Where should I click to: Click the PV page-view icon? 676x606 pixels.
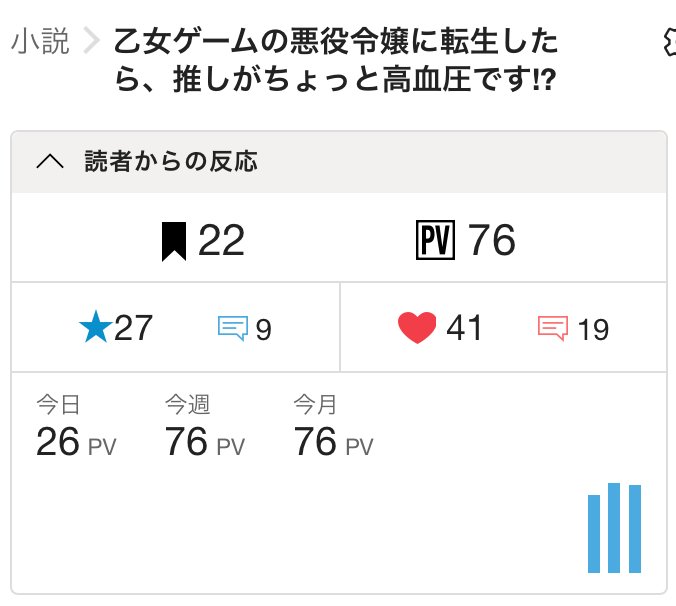click(x=434, y=241)
